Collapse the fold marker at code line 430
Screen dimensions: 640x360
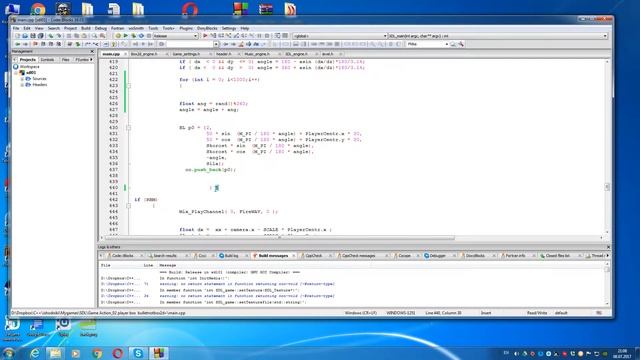tap(129, 128)
